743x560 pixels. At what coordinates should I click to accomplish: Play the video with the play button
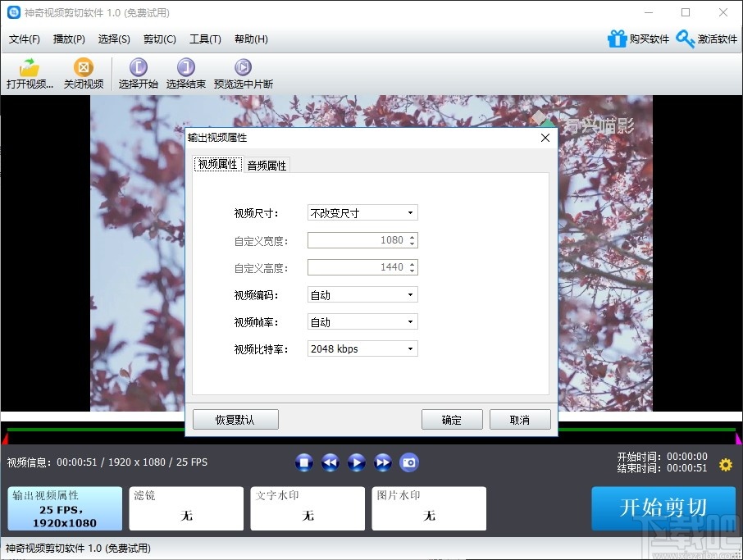click(x=356, y=462)
